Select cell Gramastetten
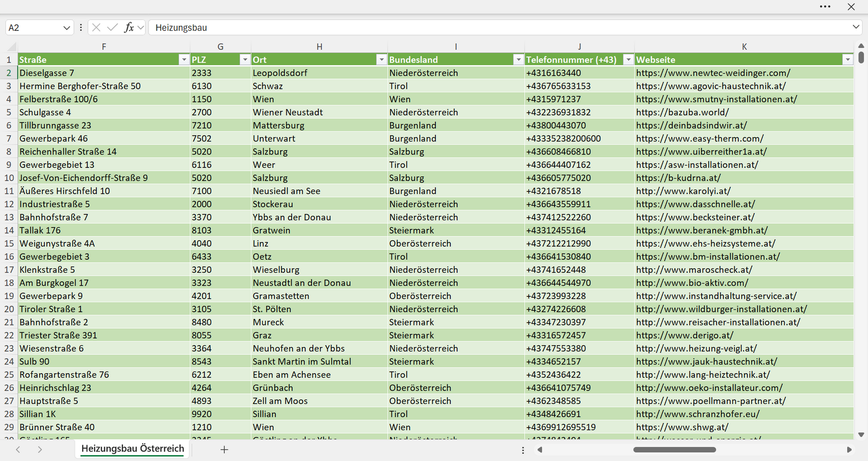 click(319, 296)
